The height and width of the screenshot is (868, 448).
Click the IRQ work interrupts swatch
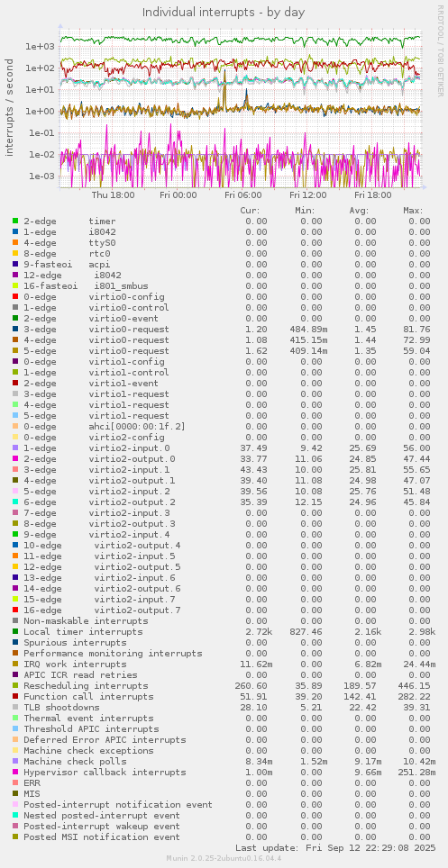pos(15,665)
